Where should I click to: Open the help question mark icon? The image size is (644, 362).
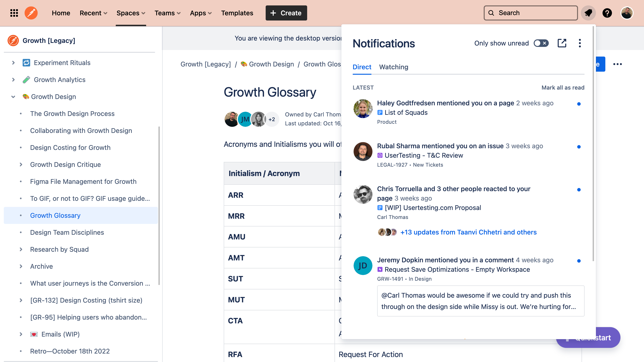click(x=607, y=13)
